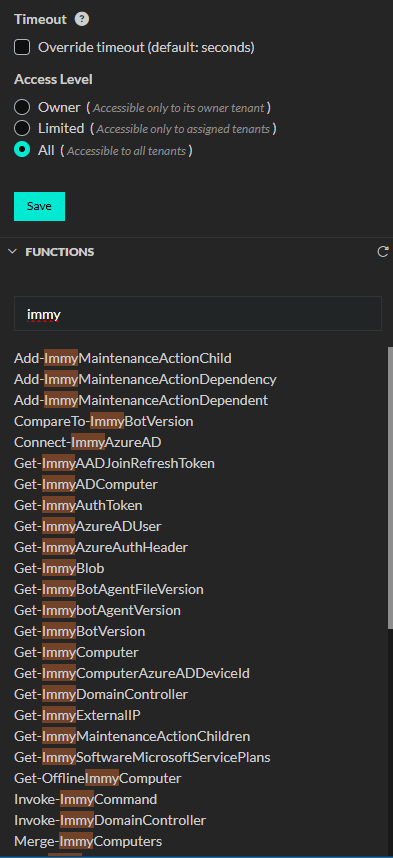Click the Timeout help question mark icon
Image resolution: width=393 pixels, height=858 pixels.
click(x=82, y=19)
